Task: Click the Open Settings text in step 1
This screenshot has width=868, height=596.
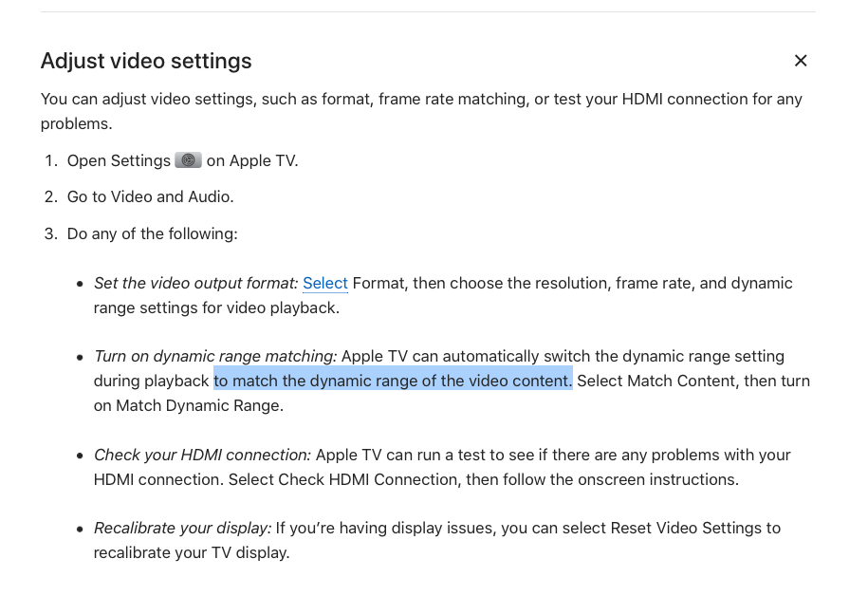Action: (x=119, y=160)
